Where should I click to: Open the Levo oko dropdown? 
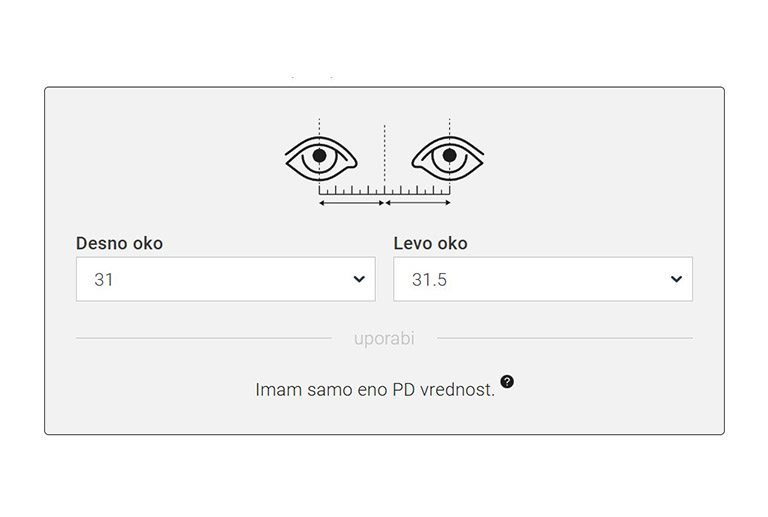point(542,280)
